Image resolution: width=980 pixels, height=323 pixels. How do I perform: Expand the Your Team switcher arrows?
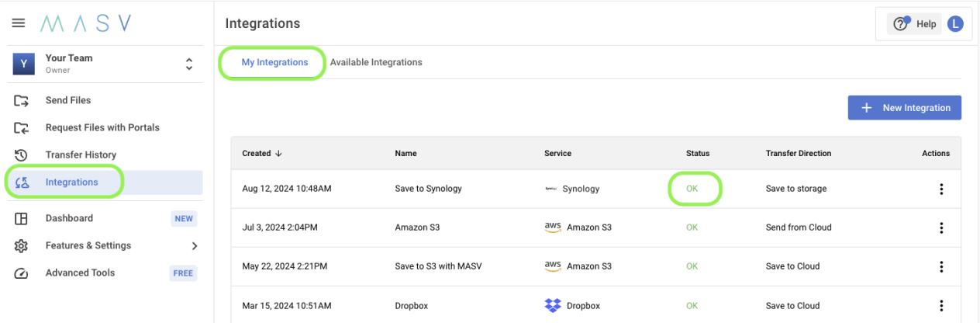pyautogui.click(x=188, y=64)
